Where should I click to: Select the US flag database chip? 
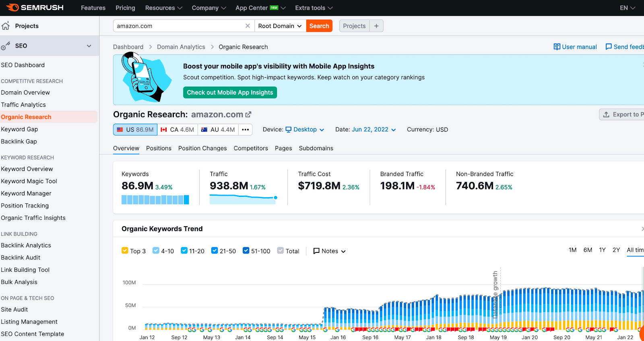tap(135, 130)
